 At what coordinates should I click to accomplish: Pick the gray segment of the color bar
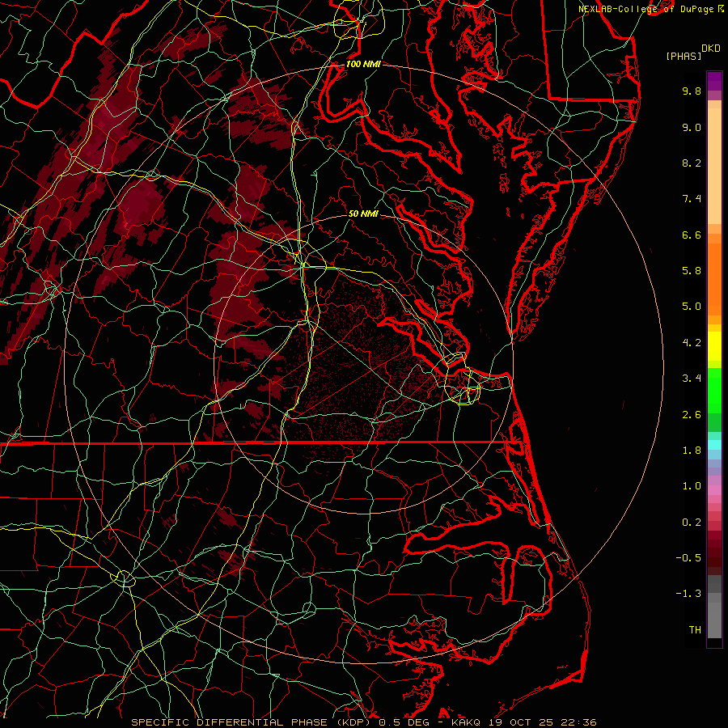point(714,620)
